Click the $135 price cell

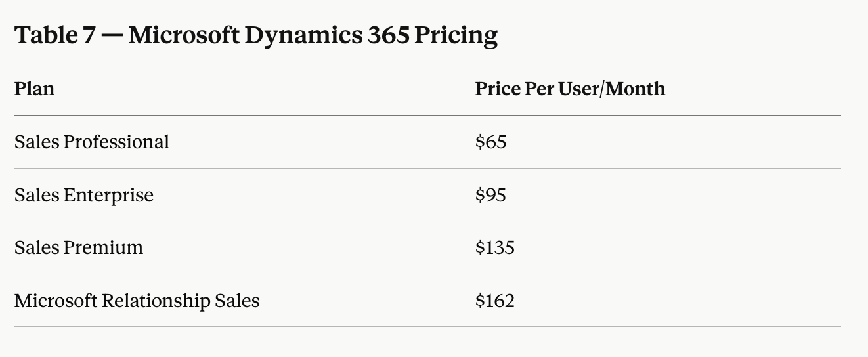495,247
